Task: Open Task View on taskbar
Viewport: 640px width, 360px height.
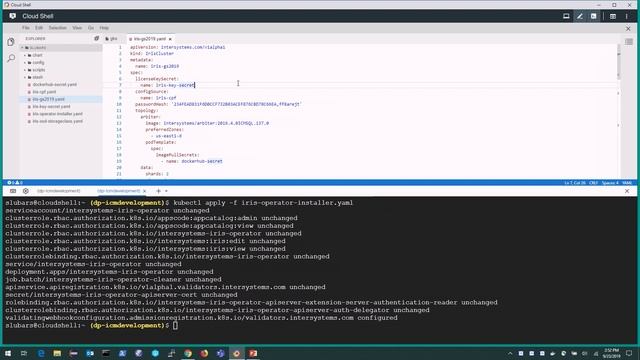Action: pos(24,353)
